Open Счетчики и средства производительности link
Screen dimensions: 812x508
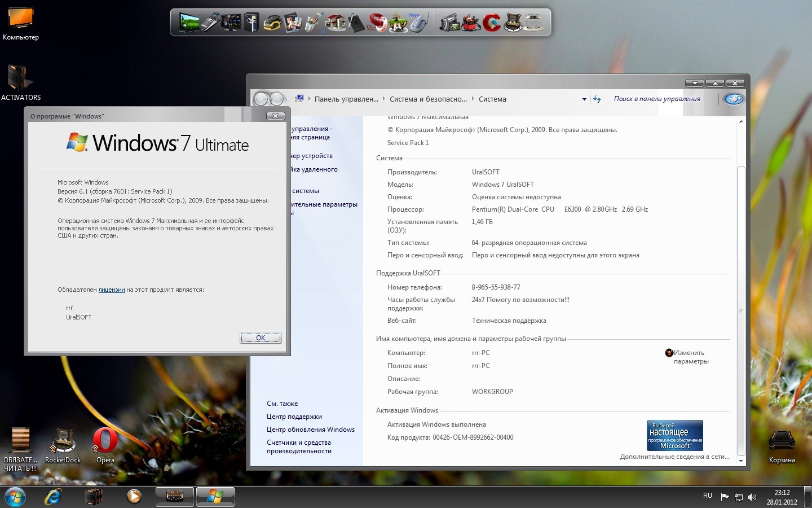tap(299, 446)
